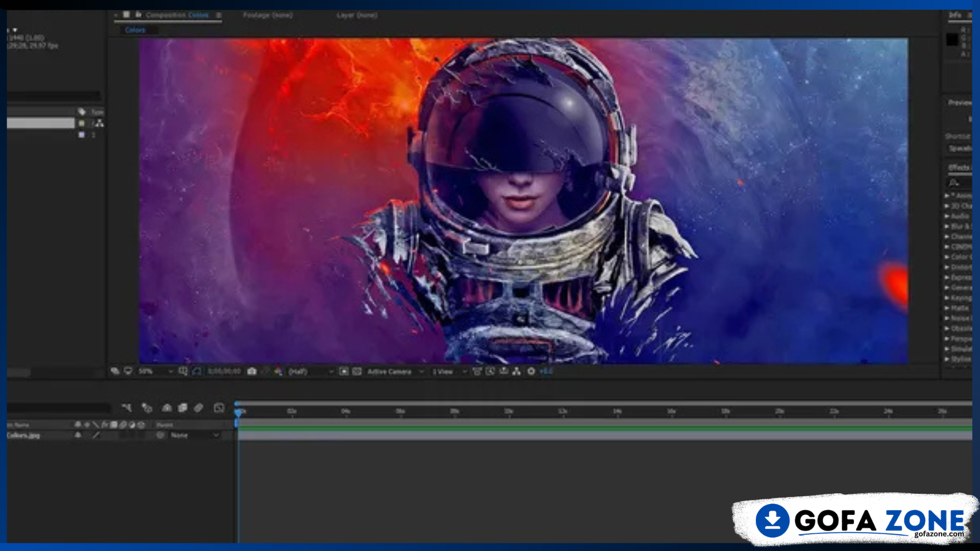Click the yellow label swatch in Project panel

82,123
